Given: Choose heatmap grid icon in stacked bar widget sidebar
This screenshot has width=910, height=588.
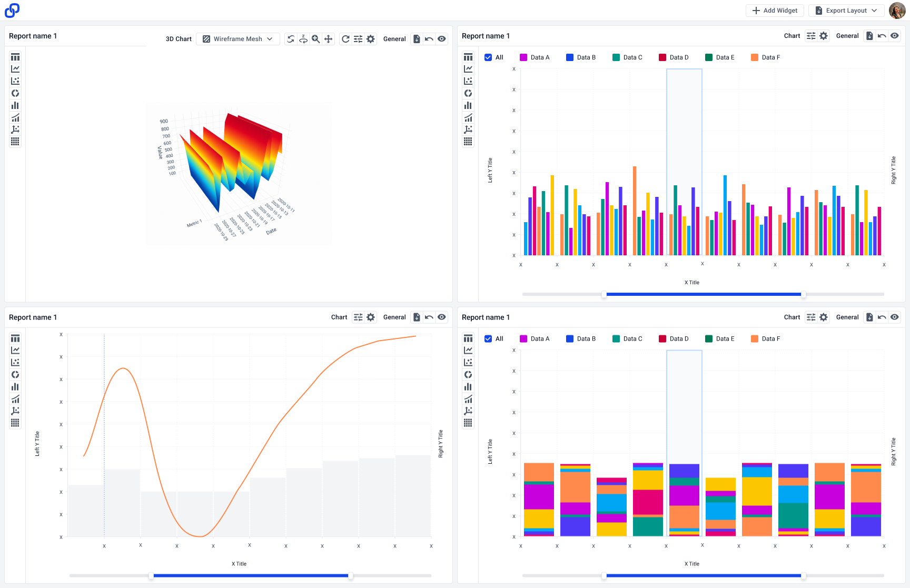Looking at the screenshot, I should pyautogui.click(x=468, y=423).
